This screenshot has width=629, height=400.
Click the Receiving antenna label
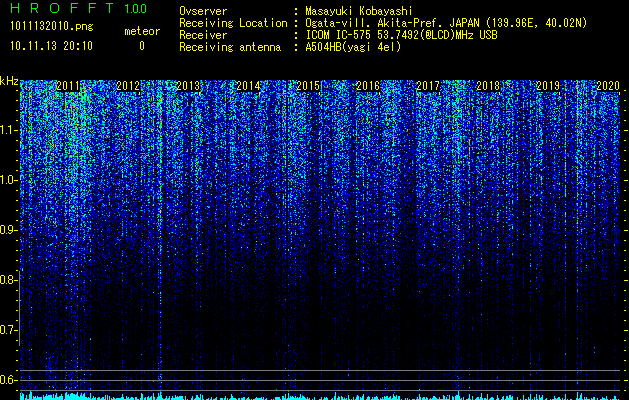click(230, 47)
